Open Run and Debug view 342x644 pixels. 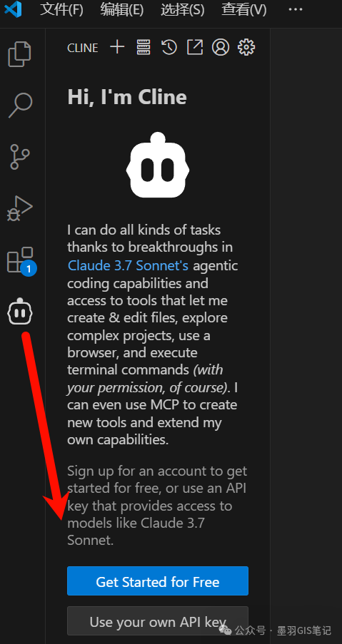pos(20,208)
